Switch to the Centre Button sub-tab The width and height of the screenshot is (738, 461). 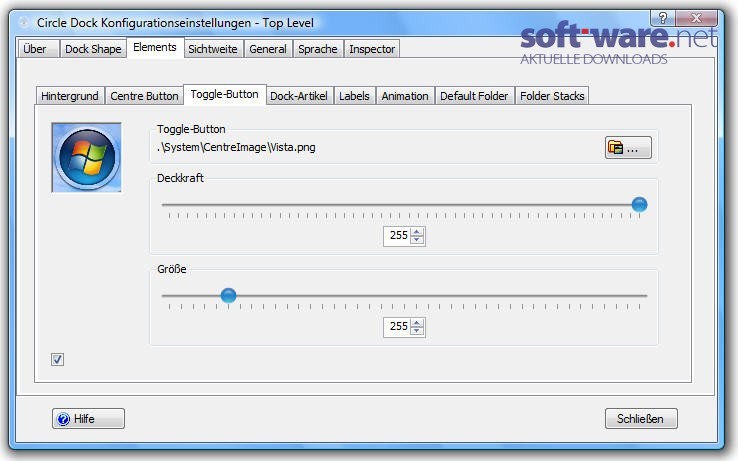click(144, 96)
